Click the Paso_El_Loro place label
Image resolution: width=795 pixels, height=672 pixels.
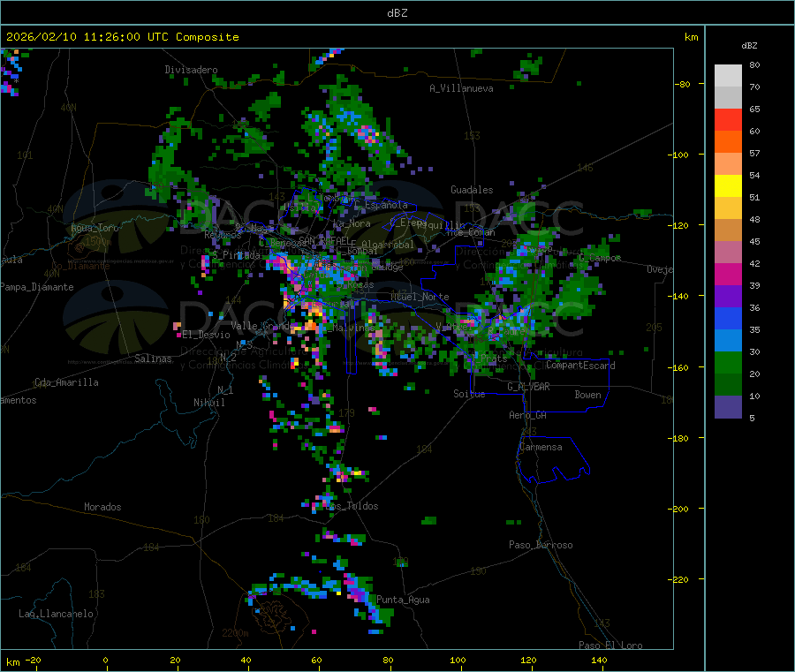(x=610, y=646)
